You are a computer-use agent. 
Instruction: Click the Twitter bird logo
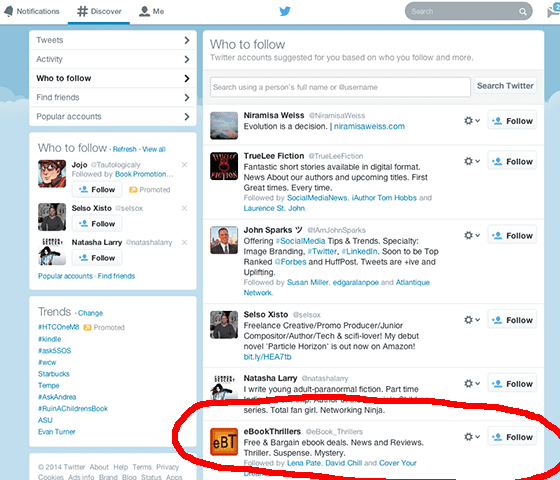[285, 11]
